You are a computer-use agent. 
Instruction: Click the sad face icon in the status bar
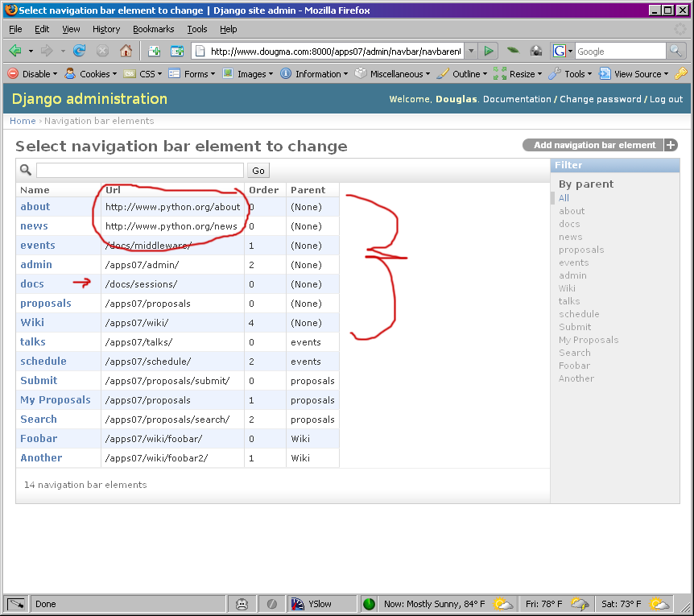[242, 603]
